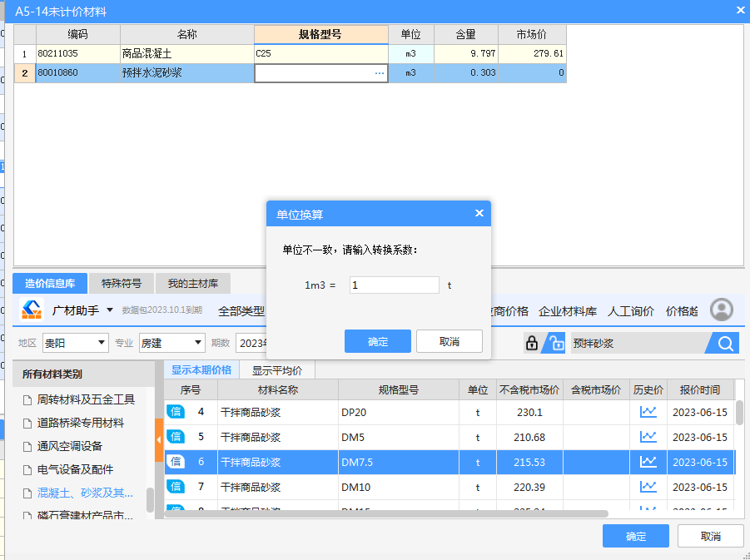This screenshot has height=560, width=750.
Task: Open the 广材助手 dropdown arrow
Action: click(110, 310)
